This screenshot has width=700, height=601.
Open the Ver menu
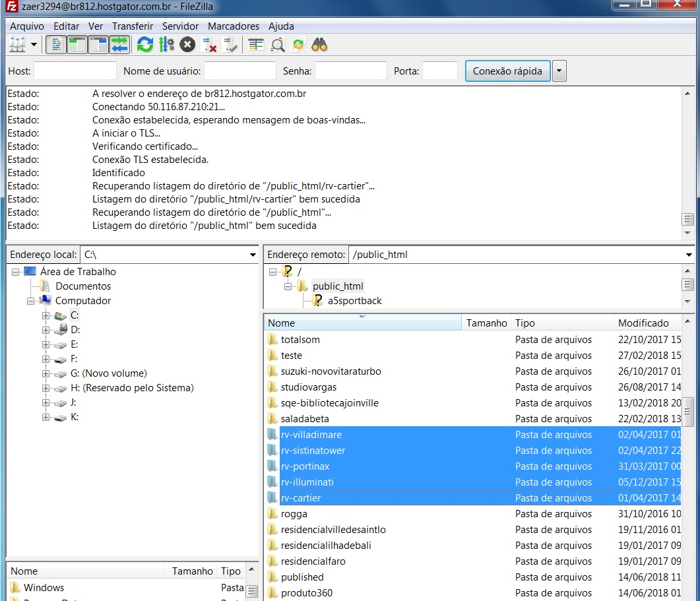[x=96, y=26]
